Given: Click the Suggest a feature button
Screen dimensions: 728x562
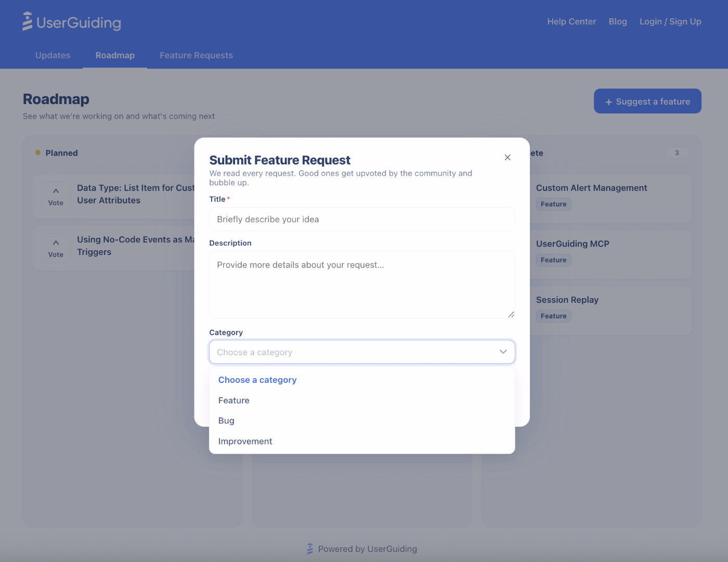Looking at the screenshot, I should coord(647,101).
